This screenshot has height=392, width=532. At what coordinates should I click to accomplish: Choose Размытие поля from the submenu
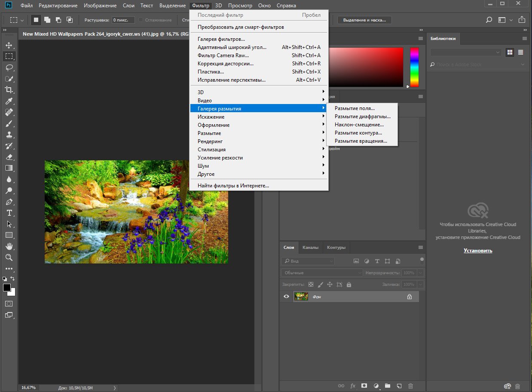click(x=355, y=109)
